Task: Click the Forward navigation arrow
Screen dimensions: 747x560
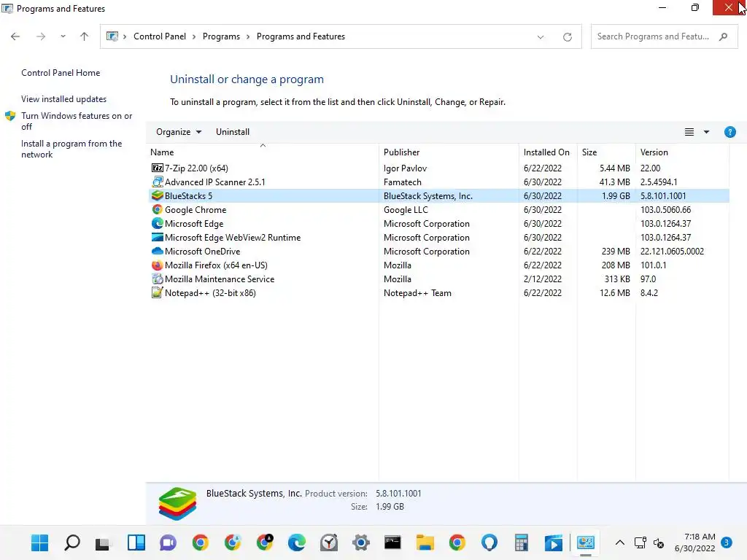Action: [x=41, y=36]
